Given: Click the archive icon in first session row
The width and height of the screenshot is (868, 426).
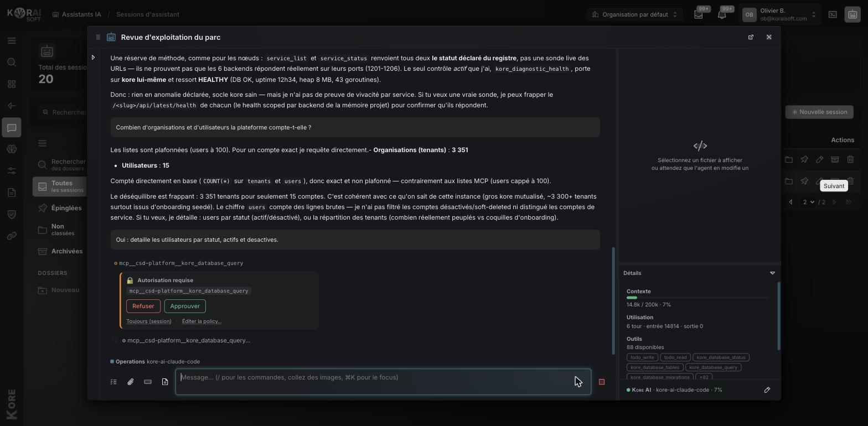Looking at the screenshot, I should [835, 160].
